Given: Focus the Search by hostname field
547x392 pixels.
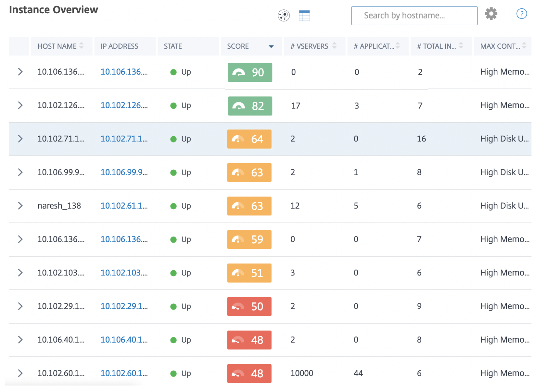Looking at the screenshot, I should click(414, 16).
